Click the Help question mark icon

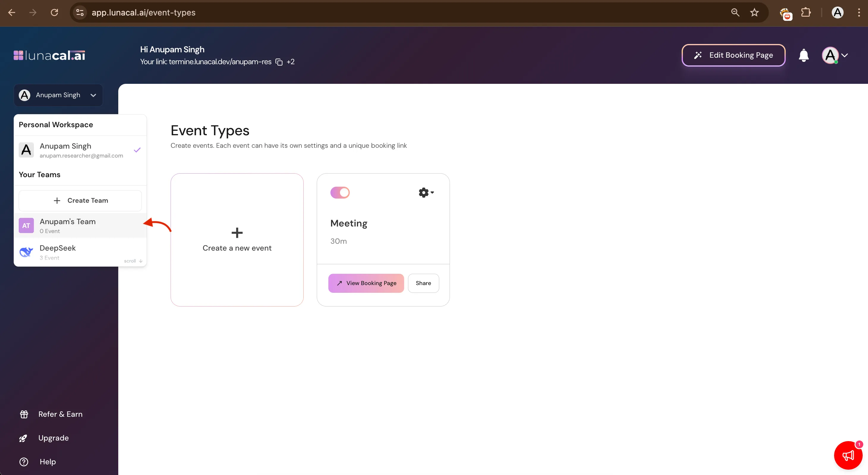point(23,462)
